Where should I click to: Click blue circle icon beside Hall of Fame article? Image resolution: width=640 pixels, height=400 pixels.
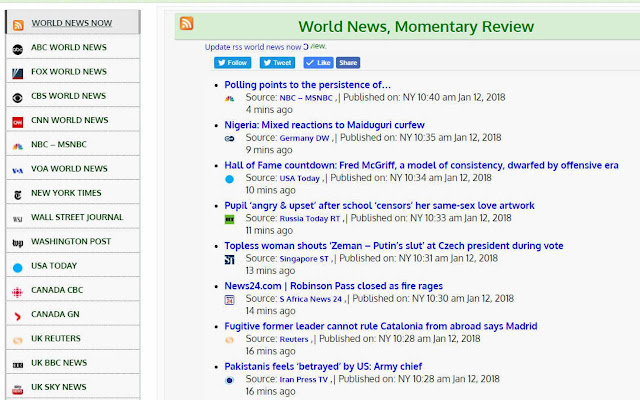pyautogui.click(x=229, y=179)
